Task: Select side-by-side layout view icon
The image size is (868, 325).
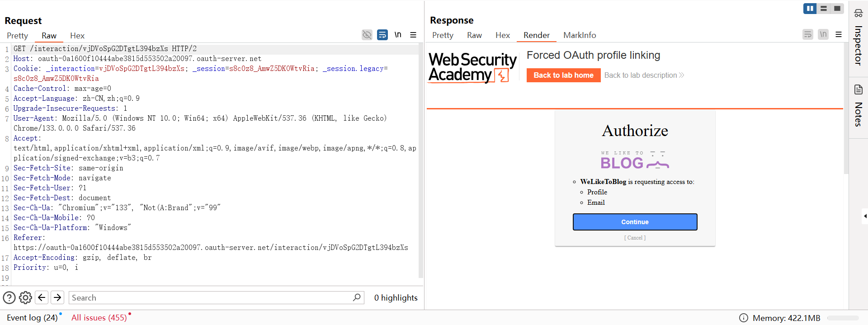Action: [810, 9]
